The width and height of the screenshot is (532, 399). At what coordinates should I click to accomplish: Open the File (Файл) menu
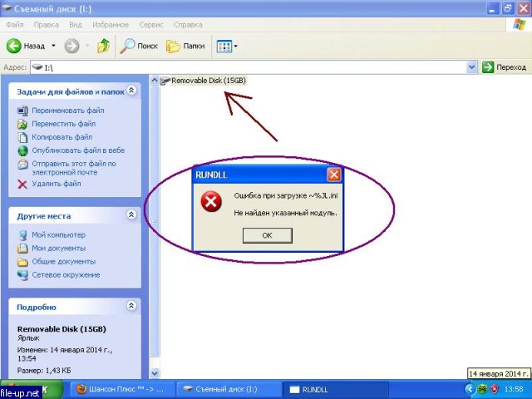click(x=15, y=26)
